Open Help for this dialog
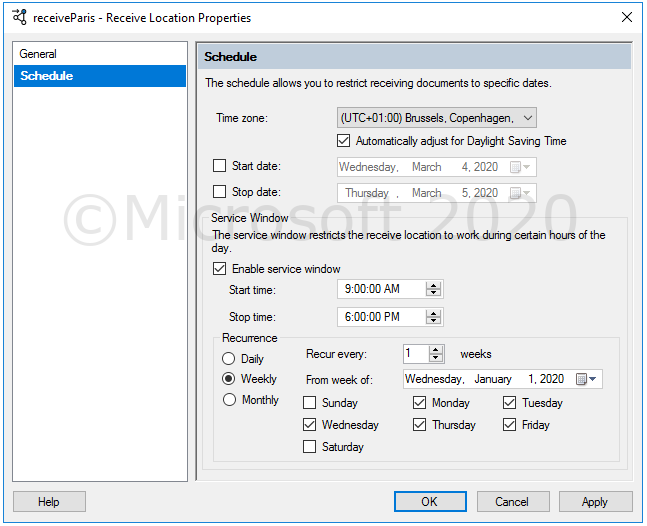The image size is (647, 526). coord(49,502)
